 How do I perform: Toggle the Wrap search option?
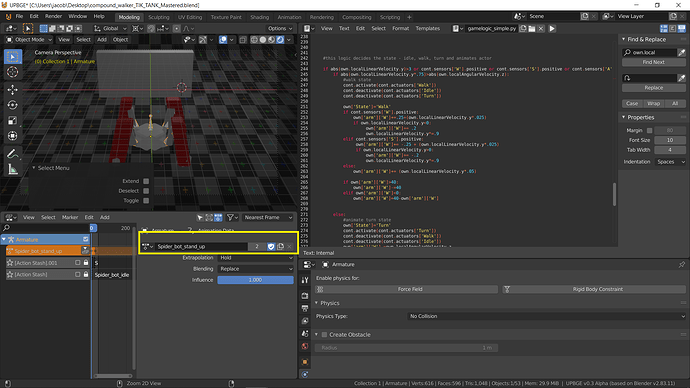[x=653, y=104]
